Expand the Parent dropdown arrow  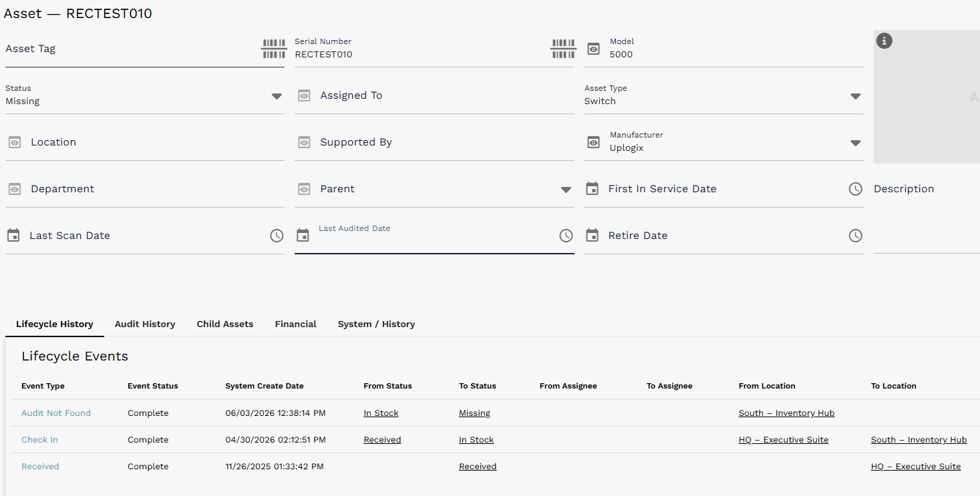pyautogui.click(x=566, y=190)
